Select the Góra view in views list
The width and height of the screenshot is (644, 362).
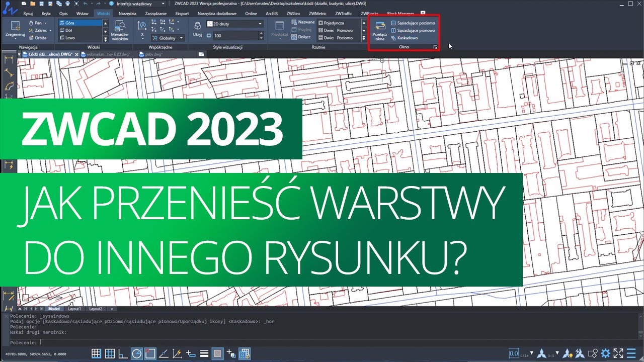click(80, 23)
